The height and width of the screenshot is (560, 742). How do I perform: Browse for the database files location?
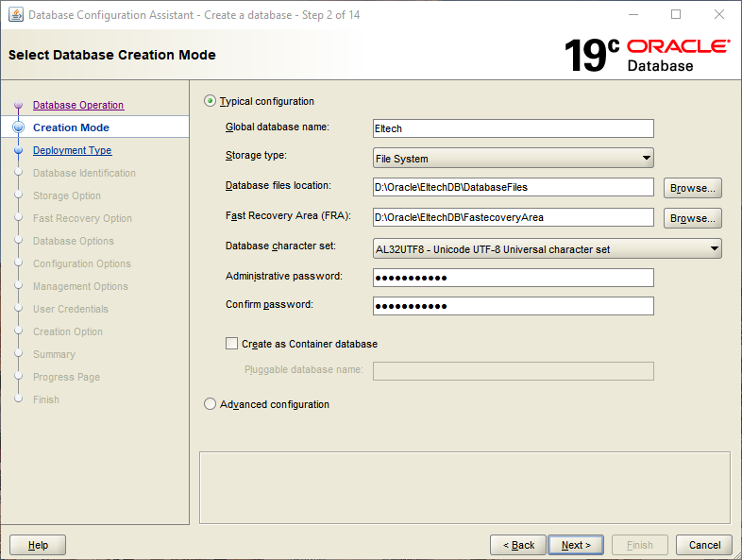point(692,188)
